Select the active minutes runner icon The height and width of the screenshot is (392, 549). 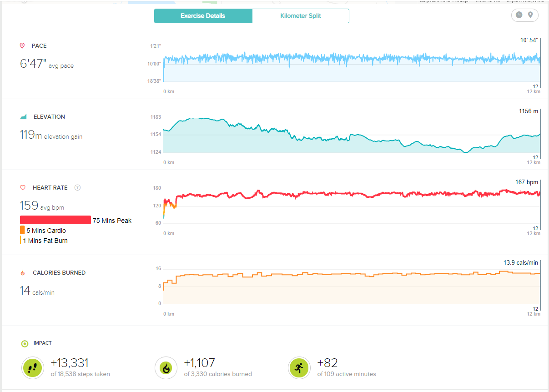tap(300, 368)
